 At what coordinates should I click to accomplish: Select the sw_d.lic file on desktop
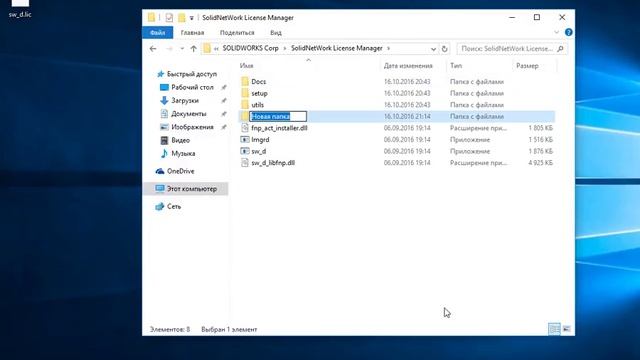tap(20, 9)
